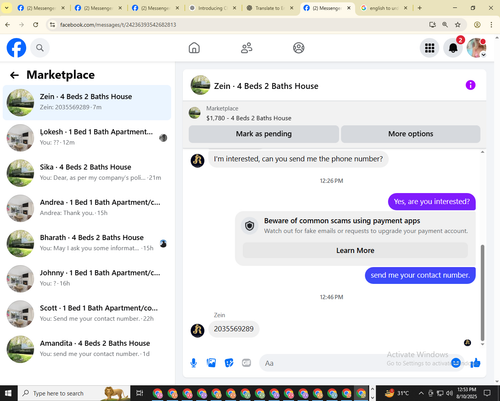Click the chat scrollbar thumb
The width and height of the screenshot is (500, 401).
tap(482, 293)
